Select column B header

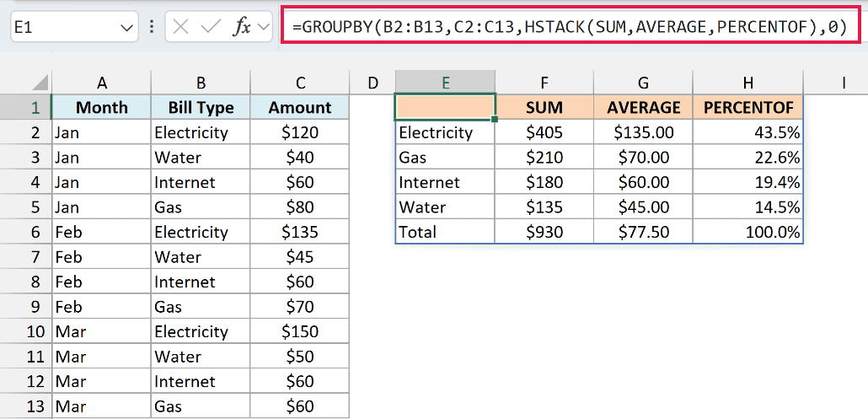201,83
